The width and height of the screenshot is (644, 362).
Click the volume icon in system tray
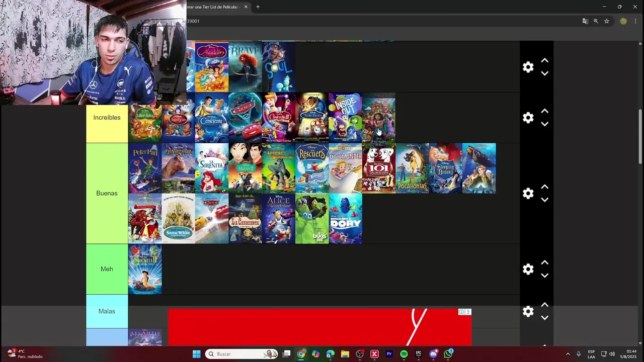point(612,354)
